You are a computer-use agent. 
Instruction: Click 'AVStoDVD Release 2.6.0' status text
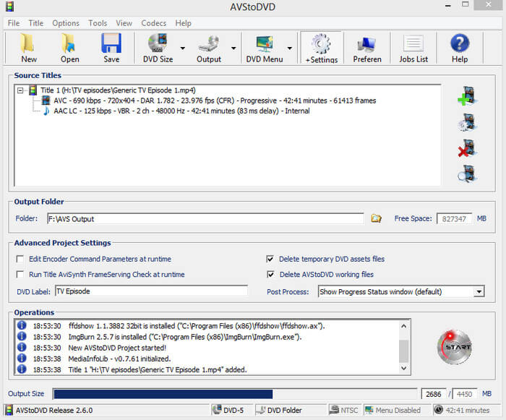point(54,411)
